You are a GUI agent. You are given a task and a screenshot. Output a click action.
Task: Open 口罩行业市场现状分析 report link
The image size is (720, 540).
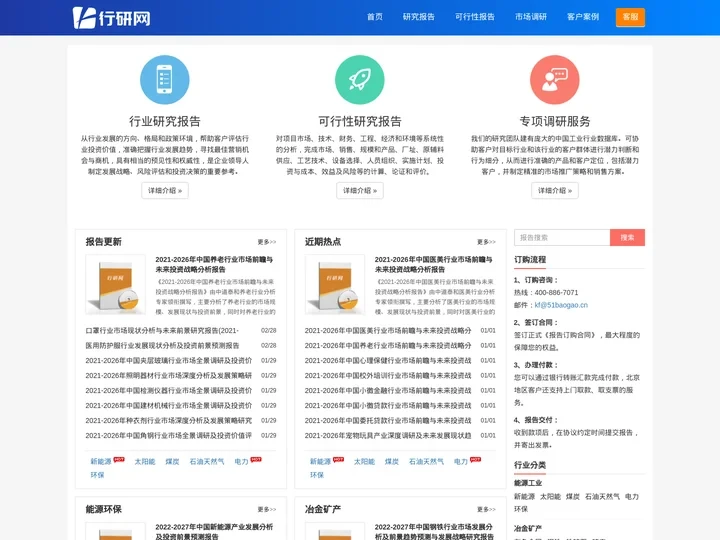tap(162, 331)
